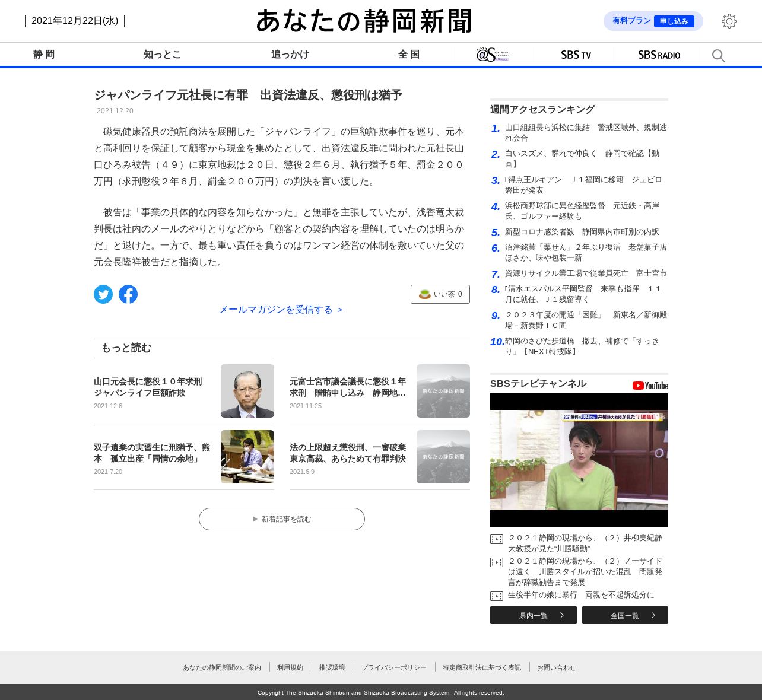This screenshot has height=700, width=762.
Task: Click the SBSテレビチャンネル heading
Action: pos(538,384)
